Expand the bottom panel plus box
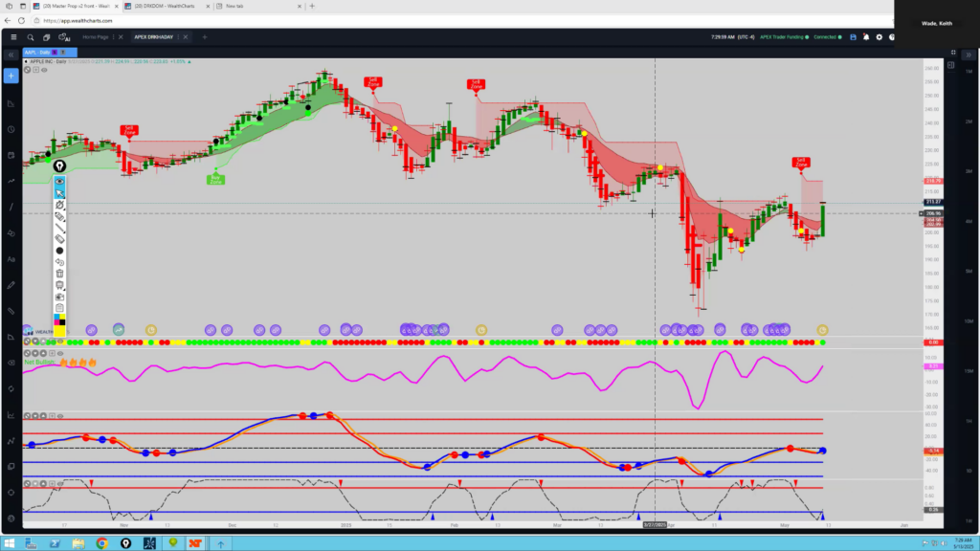The height and width of the screenshot is (551, 980). click(x=52, y=483)
